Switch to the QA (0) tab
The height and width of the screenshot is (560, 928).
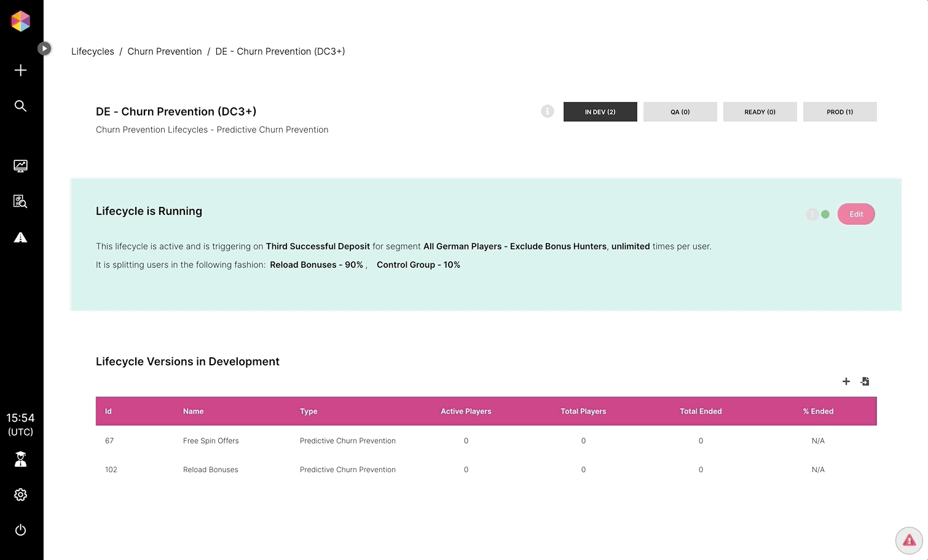tap(680, 112)
